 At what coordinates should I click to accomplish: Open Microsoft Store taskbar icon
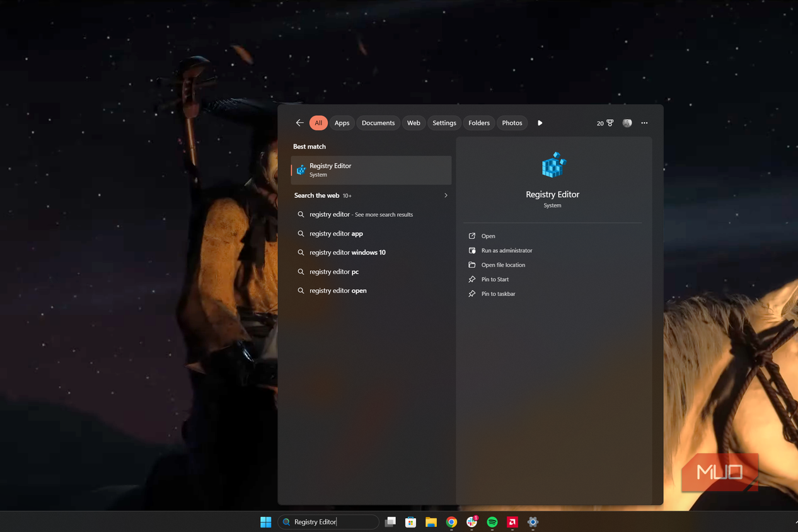pos(410,522)
